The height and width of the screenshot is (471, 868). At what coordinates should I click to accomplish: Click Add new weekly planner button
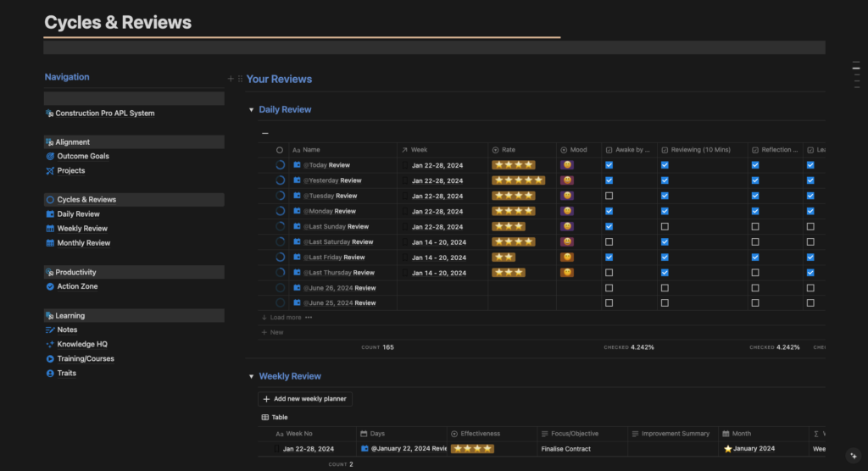pyautogui.click(x=304, y=398)
